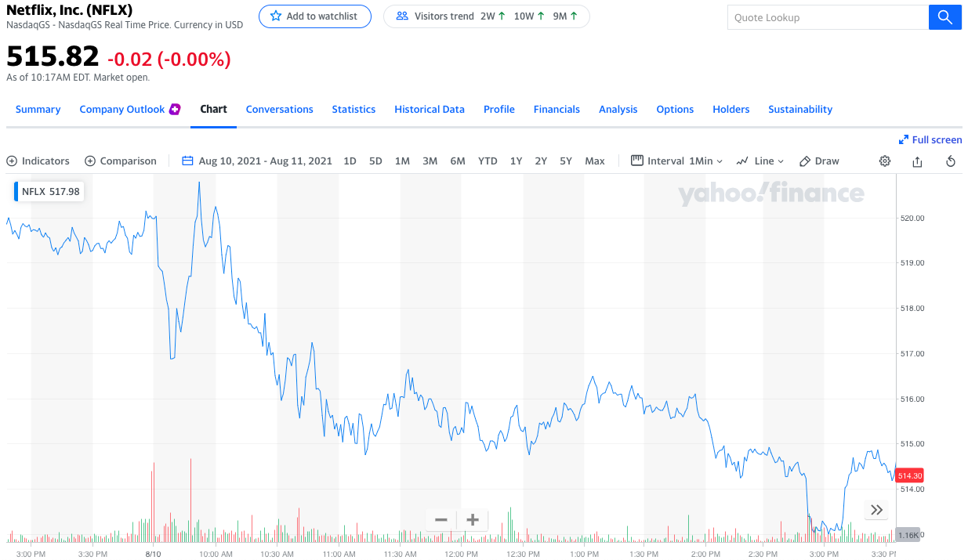Click the Comparison button
This screenshot has width=968, height=560.
pyautogui.click(x=121, y=161)
